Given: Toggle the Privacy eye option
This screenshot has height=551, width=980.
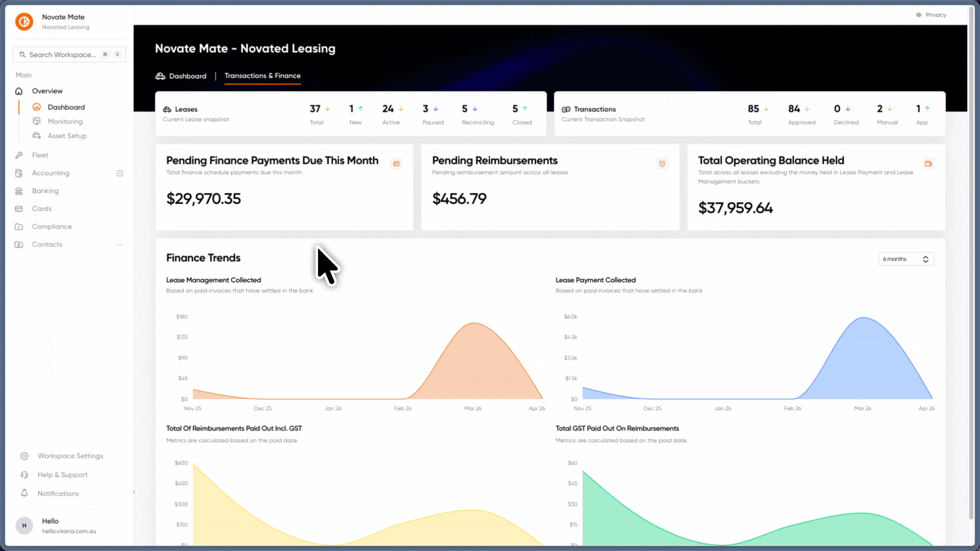Looking at the screenshot, I should click(x=931, y=15).
